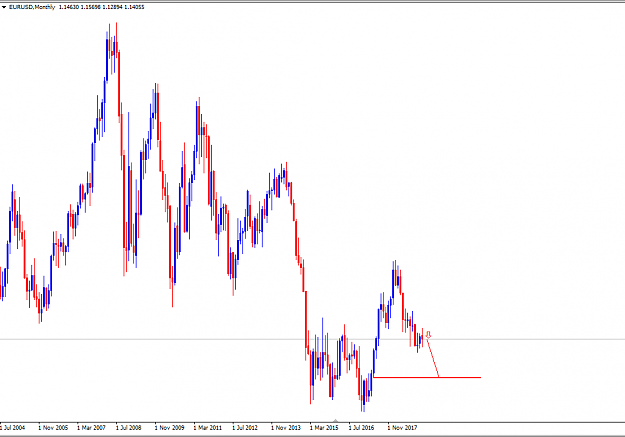Click the 1 Nov 2005 date label
Screen dimensions: 625x437
pos(53,428)
